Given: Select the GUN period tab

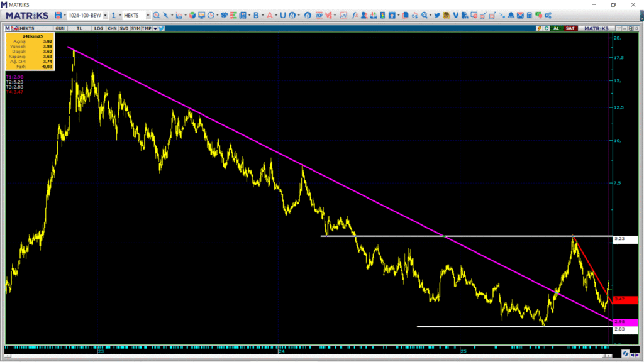Looking at the screenshot, I should click(60, 28).
